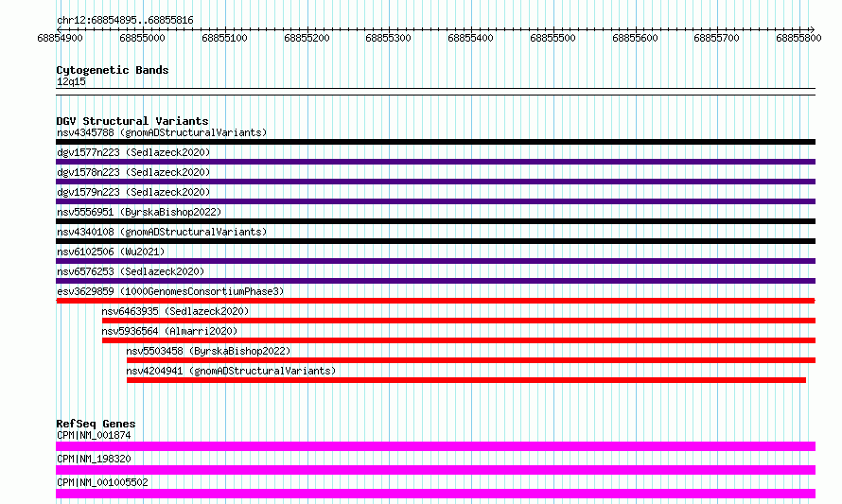Click the red bar under nsv5936564

(459, 340)
